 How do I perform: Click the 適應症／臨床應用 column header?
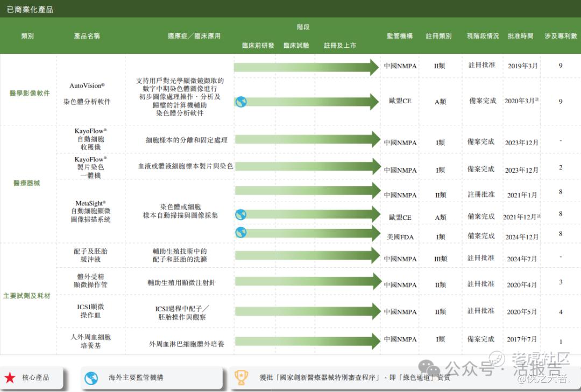pos(194,36)
